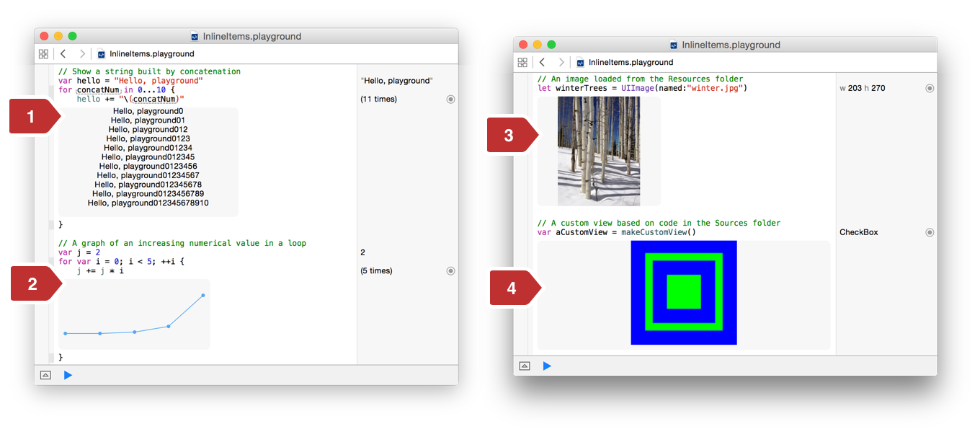The image size is (980, 437).
Task: Open related items grid in winter image window
Action: 522,63
